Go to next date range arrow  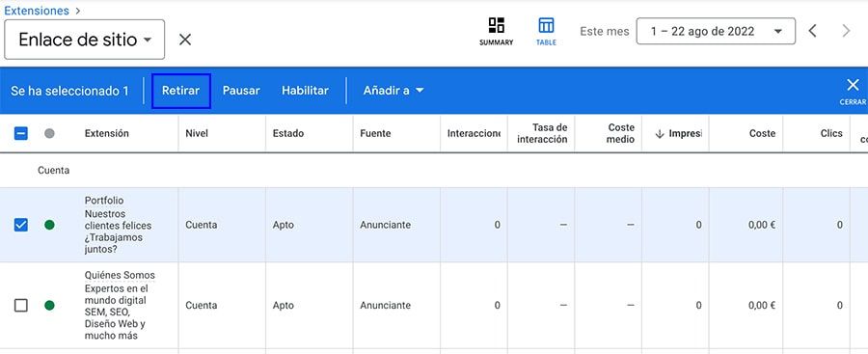click(x=845, y=31)
